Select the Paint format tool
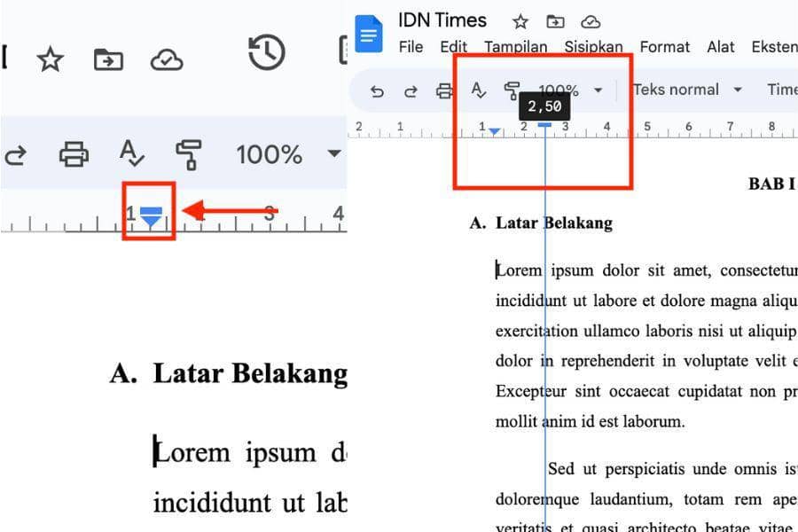798x532 pixels. (512, 90)
